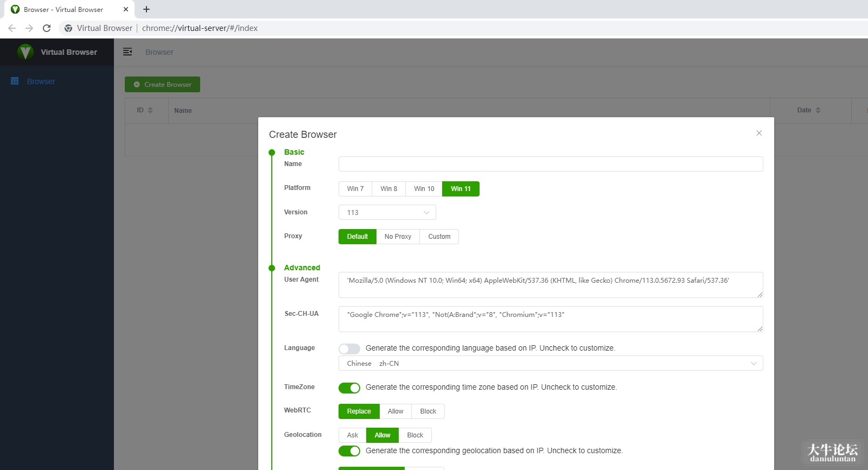Toggle language generation based on IP

(x=349, y=348)
